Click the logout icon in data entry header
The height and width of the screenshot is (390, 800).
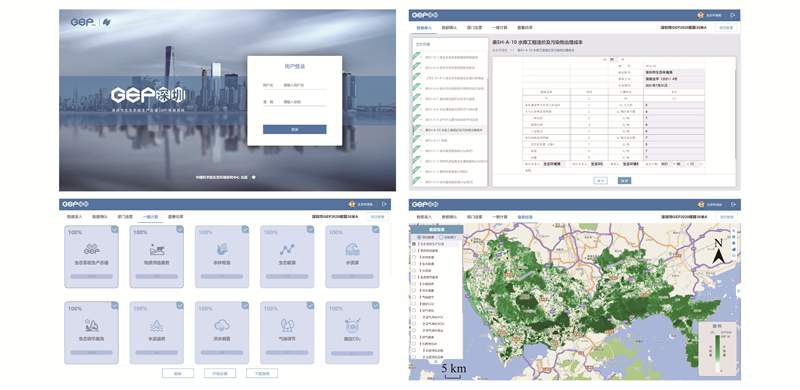(733, 15)
